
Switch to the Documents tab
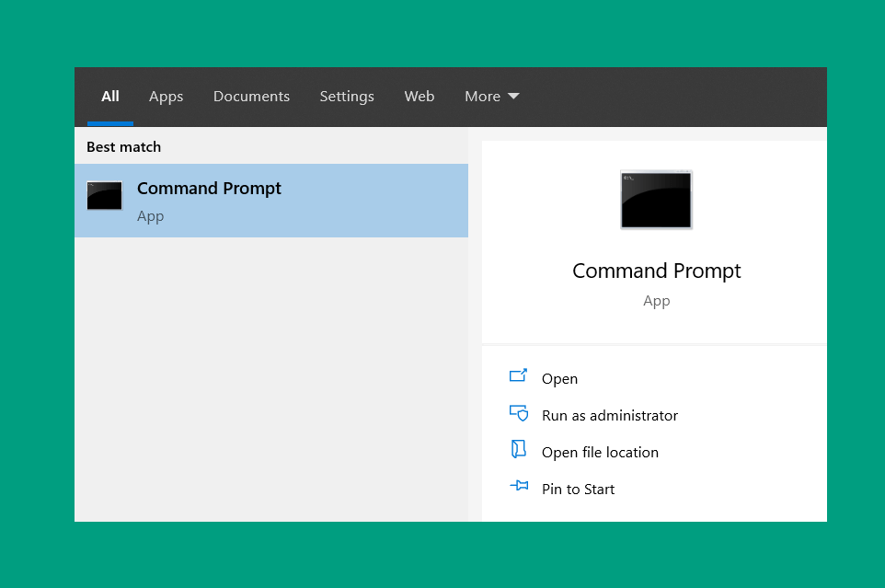coord(251,97)
